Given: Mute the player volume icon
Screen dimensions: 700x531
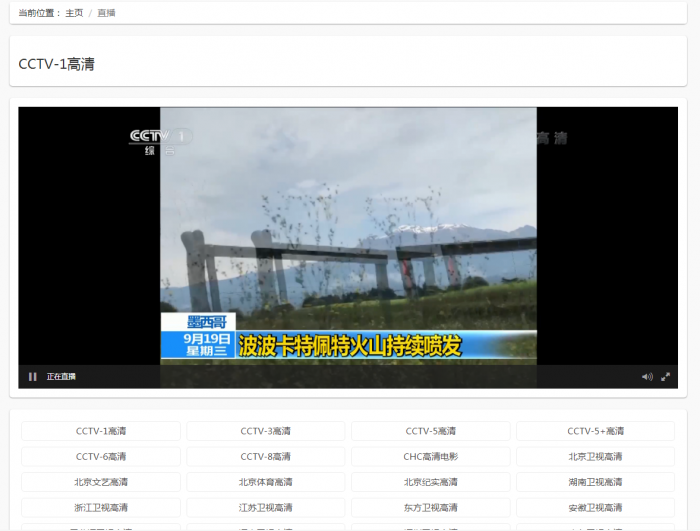Looking at the screenshot, I should (647, 377).
